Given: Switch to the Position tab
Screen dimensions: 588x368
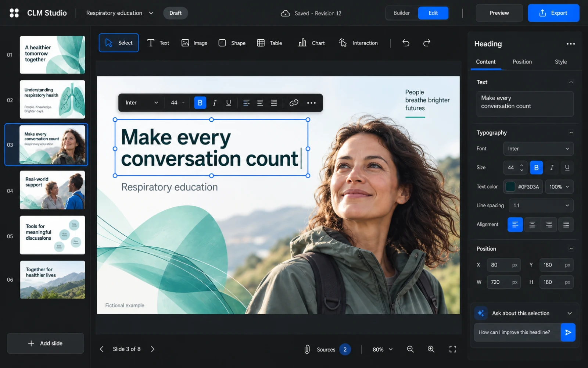Looking at the screenshot, I should point(522,62).
